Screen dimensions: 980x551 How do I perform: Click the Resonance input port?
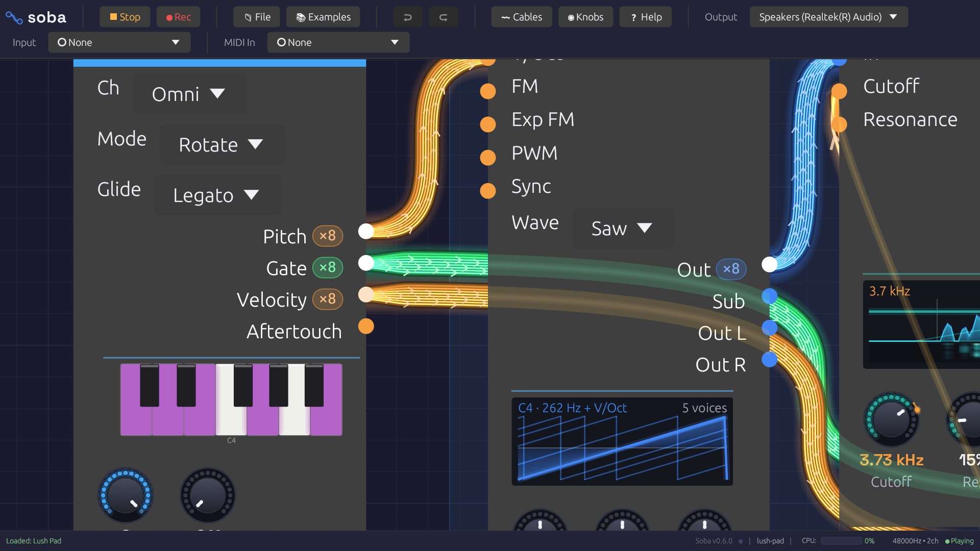click(839, 124)
